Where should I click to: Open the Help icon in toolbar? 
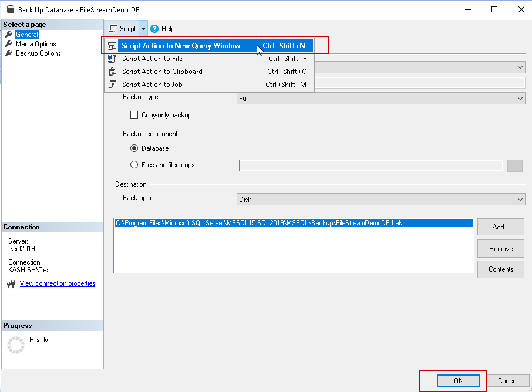[154, 29]
